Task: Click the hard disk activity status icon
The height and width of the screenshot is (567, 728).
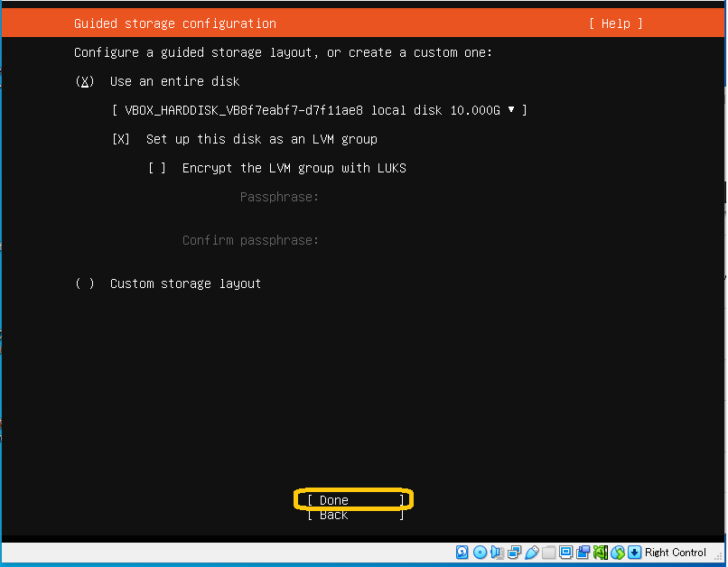Action: point(462,553)
